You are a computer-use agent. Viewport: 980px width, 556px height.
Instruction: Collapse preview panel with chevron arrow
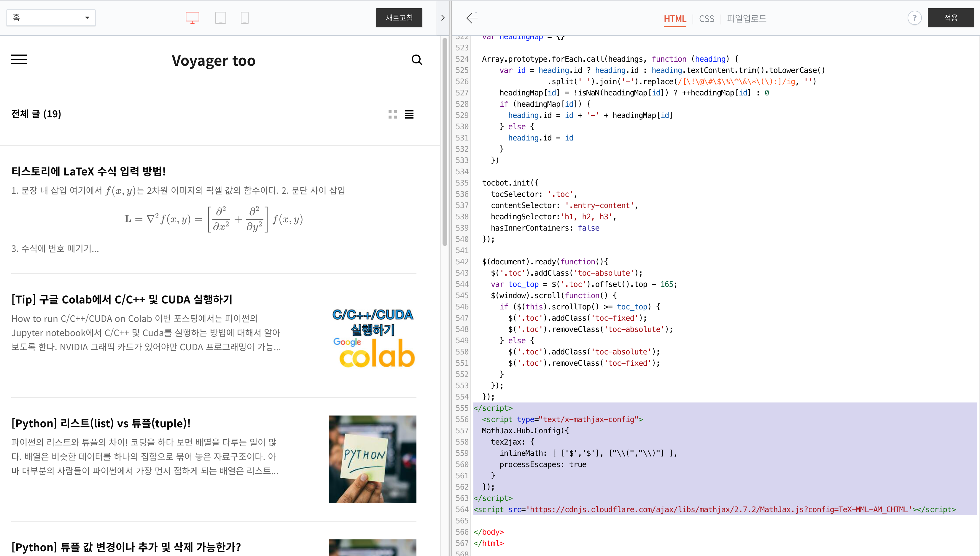coord(443,18)
